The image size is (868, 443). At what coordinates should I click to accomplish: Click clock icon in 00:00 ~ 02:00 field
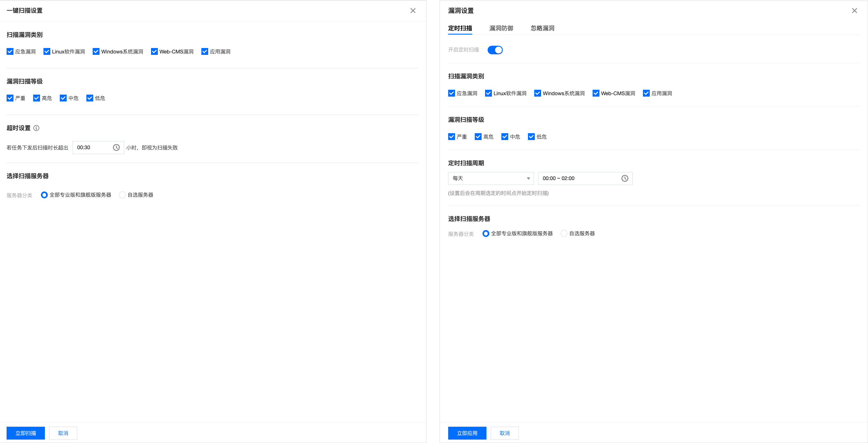tap(625, 178)
